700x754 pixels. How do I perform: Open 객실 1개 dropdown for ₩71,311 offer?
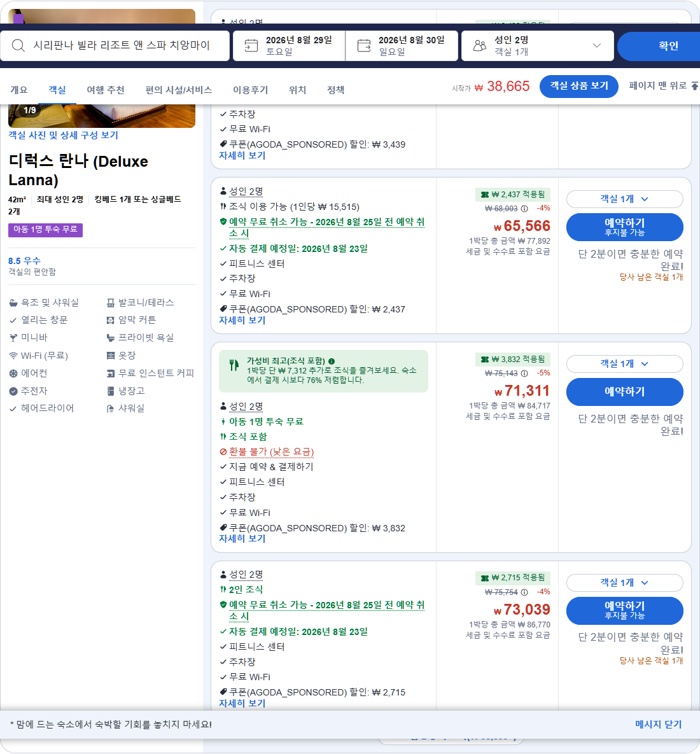[624, 364]
